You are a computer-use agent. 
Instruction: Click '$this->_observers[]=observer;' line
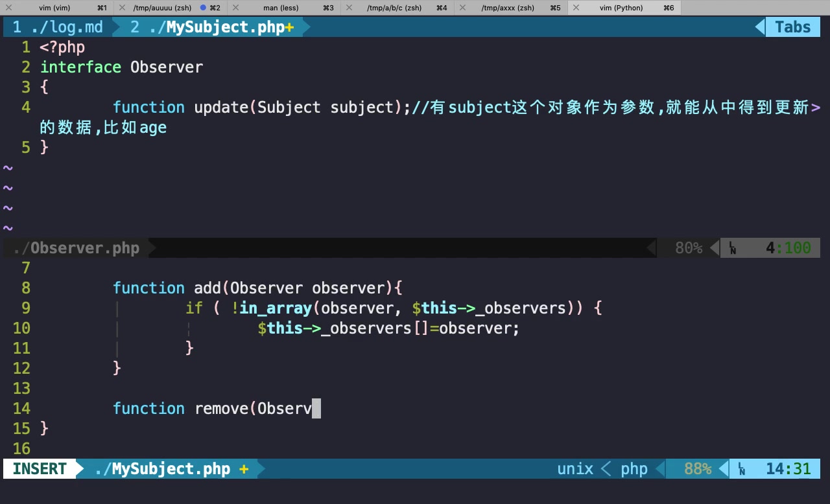click(x=388, y=328)
